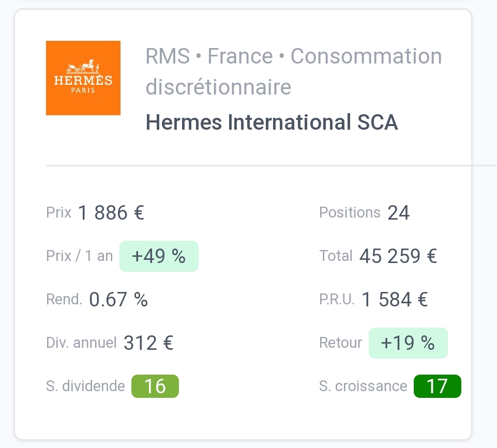Click the Div. annuel label
Image resolution: width=497 pixels, height=448 pixels.
pyautogui.click(x=82, y=343)
